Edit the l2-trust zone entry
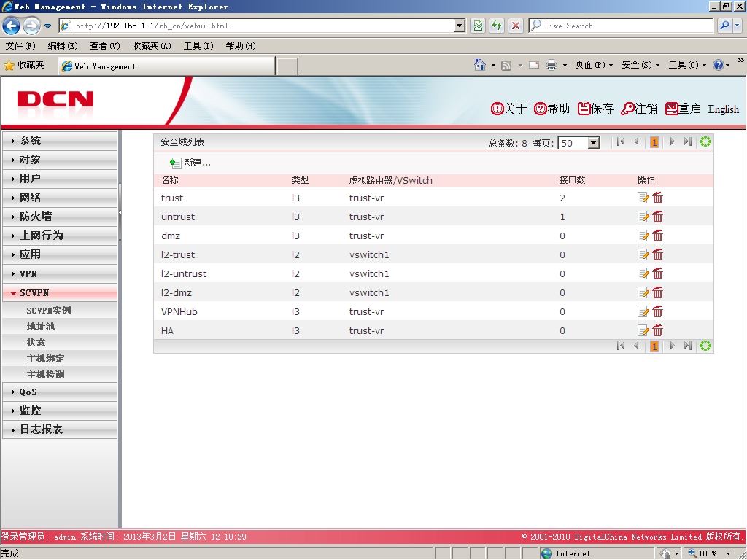Viewport: 747px width, 560px height. (643, 254)
